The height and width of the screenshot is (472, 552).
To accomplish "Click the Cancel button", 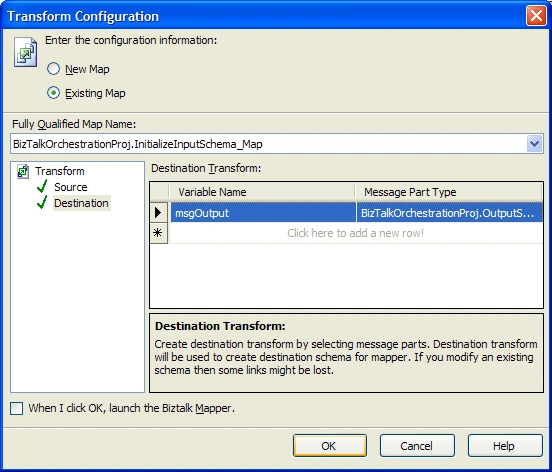I will (417, 446).
